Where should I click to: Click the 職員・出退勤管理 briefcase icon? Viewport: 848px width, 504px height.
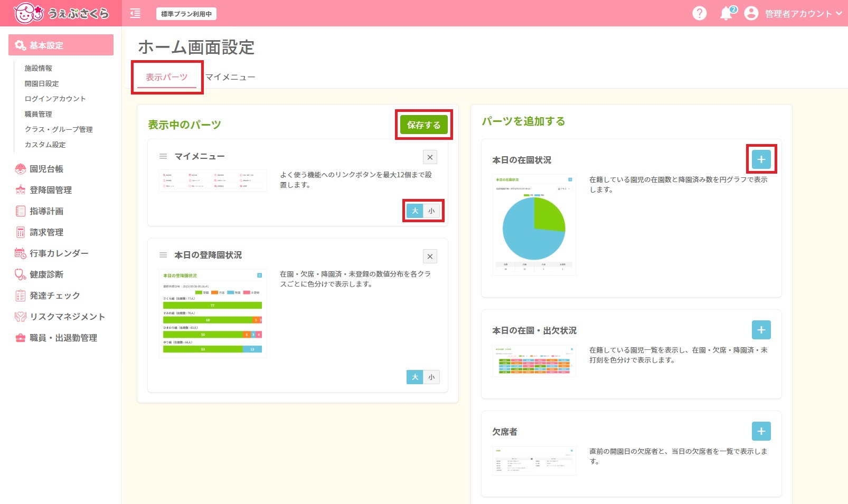pyautogui.click(x=20, y=338)
